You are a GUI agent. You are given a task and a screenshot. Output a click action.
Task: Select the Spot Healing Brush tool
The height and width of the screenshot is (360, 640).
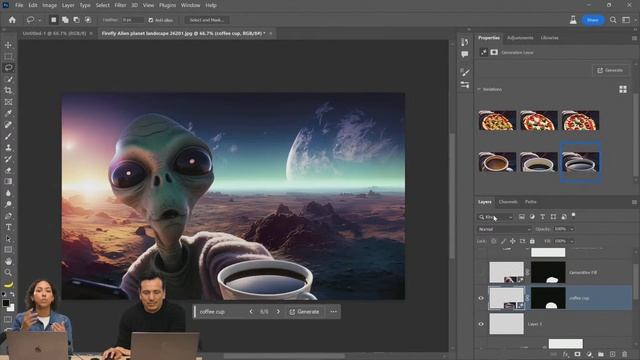coord(8,125)
